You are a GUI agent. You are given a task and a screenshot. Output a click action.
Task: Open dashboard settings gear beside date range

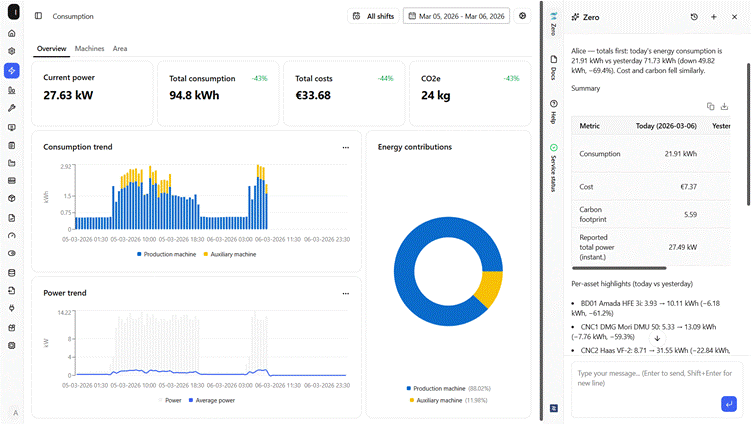[522, 16]
